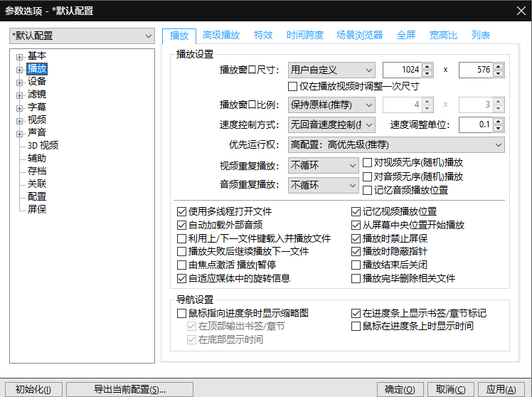Switch to the 高级播放 tab
This screenshot has width=532, height=397.
[221, 36]
